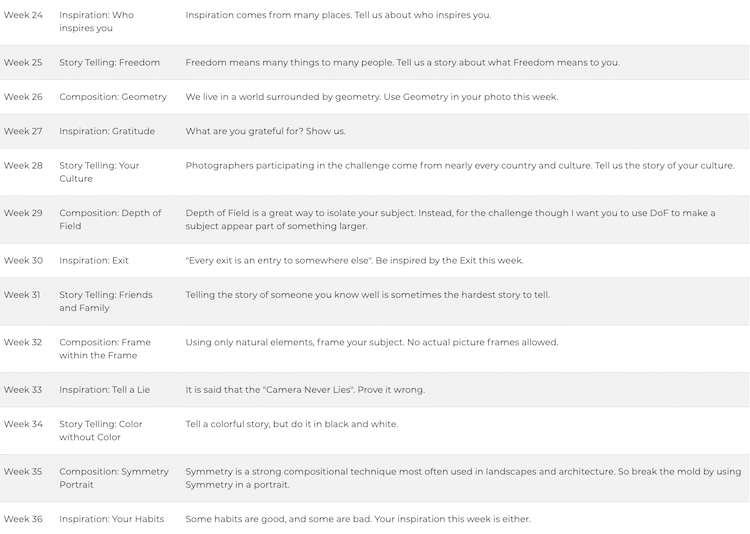
Task: Select the 'Every exit is an entry' description
Action: coord(354,260)
